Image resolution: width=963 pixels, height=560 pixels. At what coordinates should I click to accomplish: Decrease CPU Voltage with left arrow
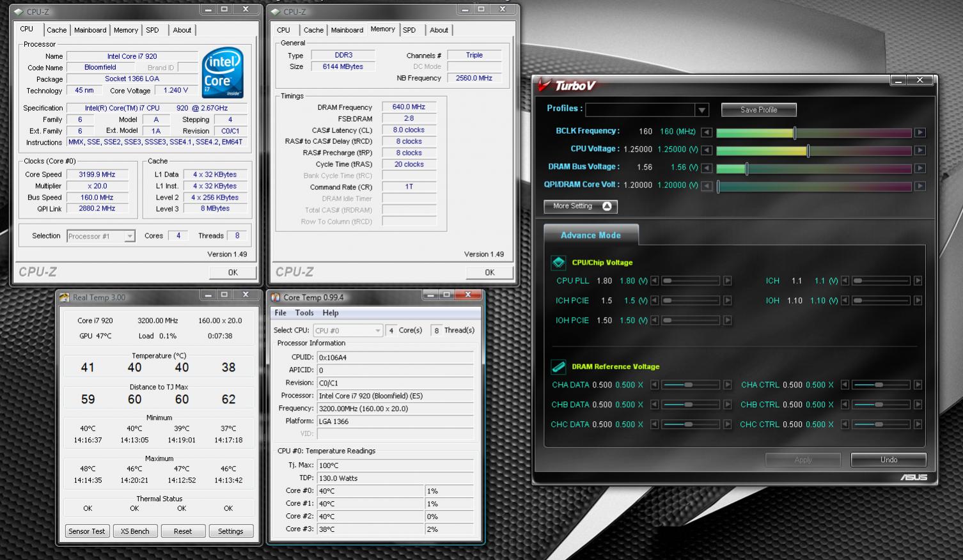[x=706, y=150]
